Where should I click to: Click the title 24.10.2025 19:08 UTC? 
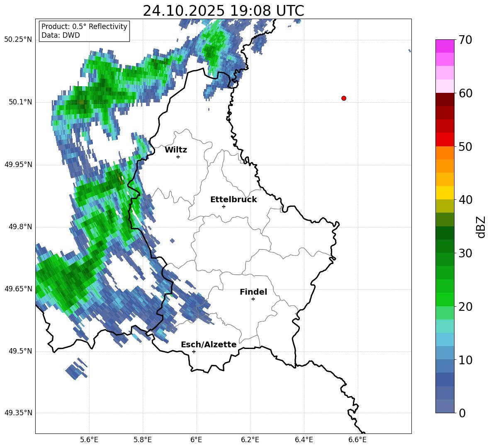[223, 11]
